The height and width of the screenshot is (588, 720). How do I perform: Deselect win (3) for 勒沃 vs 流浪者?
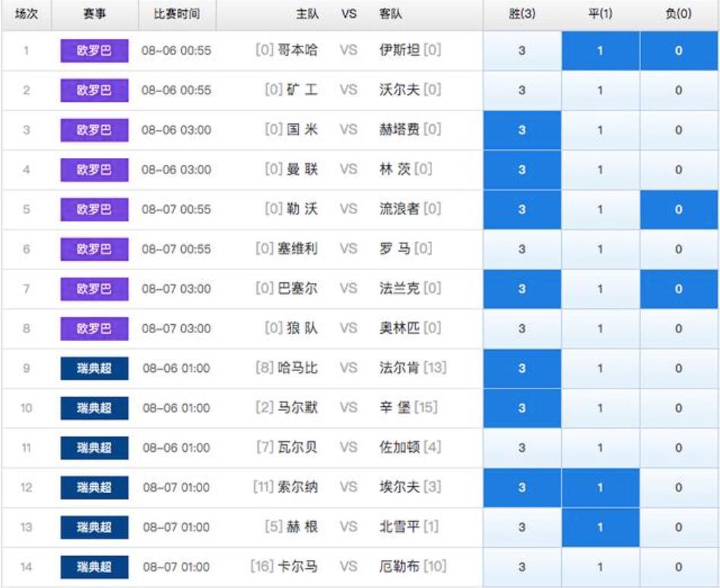click(x=522, y=209)
